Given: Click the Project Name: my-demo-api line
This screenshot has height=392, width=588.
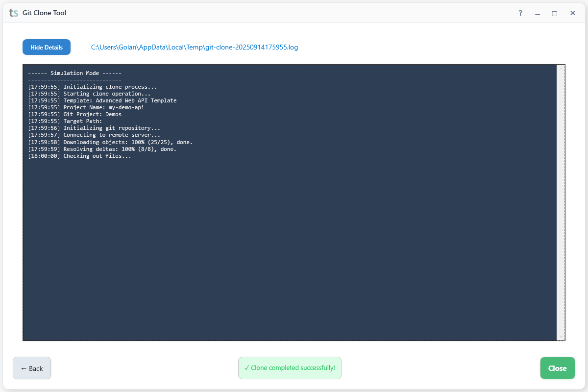Looking at the screenshot, I should pyautogui.click(x=86, y=107).
